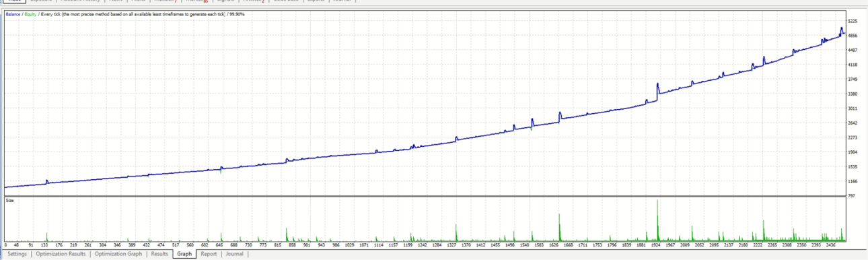This screenshot has height=260, width=868.
Task: Click the blue Balance legend label
Action: point(13,14)
